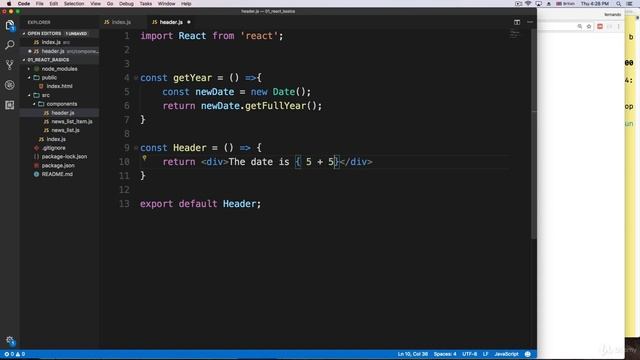640x360 pixels.
Task: Click the editor vertical scrollbar
Action: (x=534, y=134)
